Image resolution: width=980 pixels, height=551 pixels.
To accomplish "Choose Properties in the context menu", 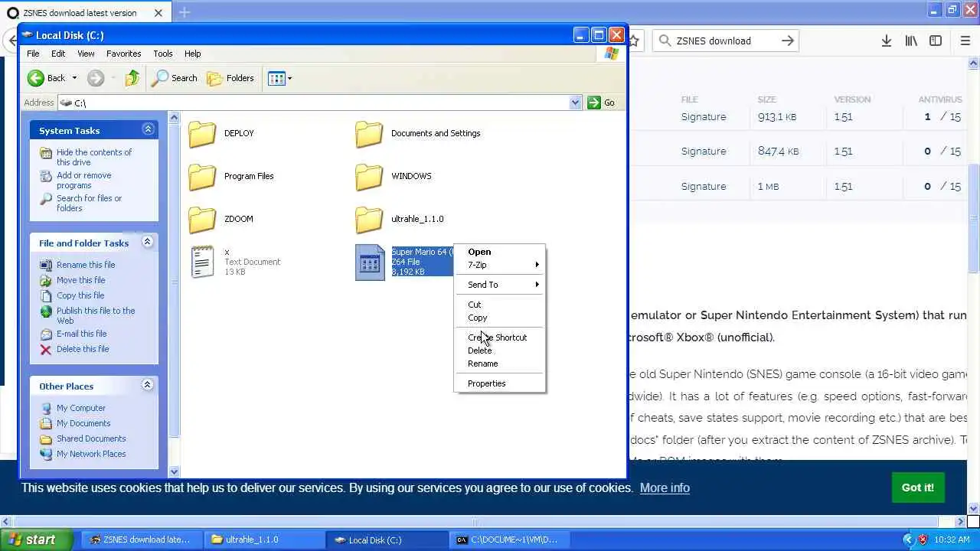I will click(x=500, y=383).
